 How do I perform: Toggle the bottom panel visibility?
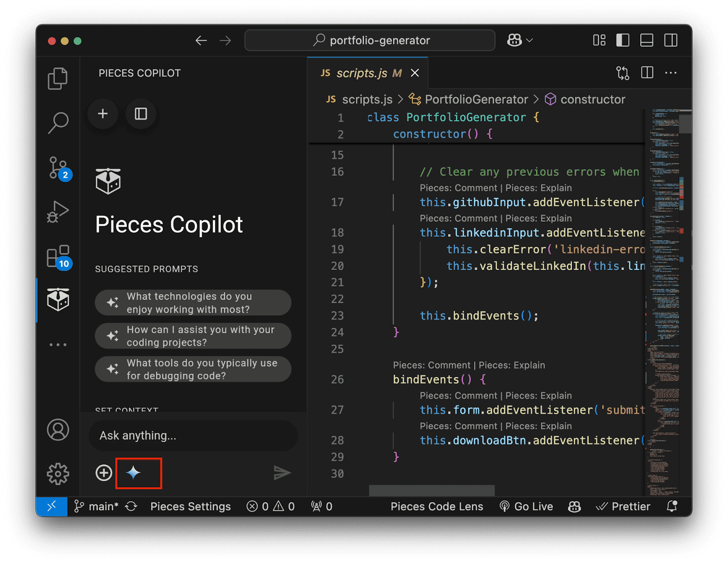(x=647, y=40)
